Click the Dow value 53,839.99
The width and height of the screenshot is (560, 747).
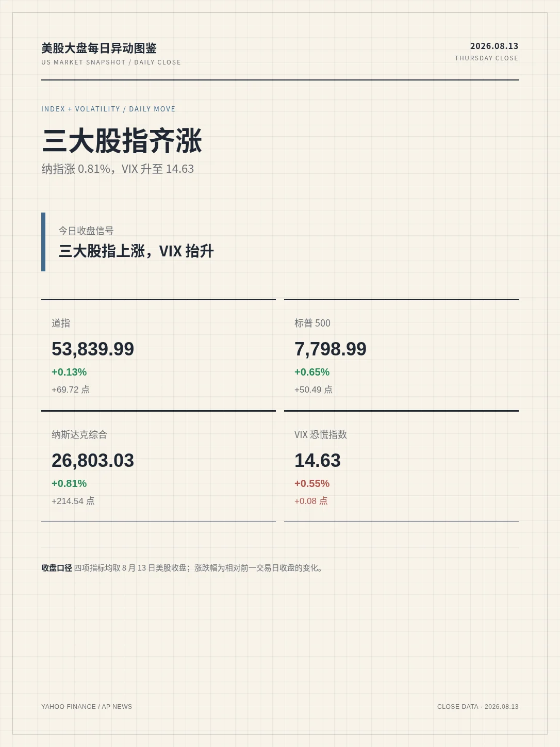pos(93,349)
